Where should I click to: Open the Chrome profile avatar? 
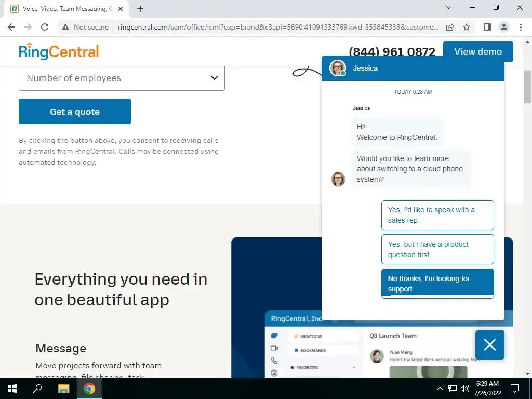504,27
